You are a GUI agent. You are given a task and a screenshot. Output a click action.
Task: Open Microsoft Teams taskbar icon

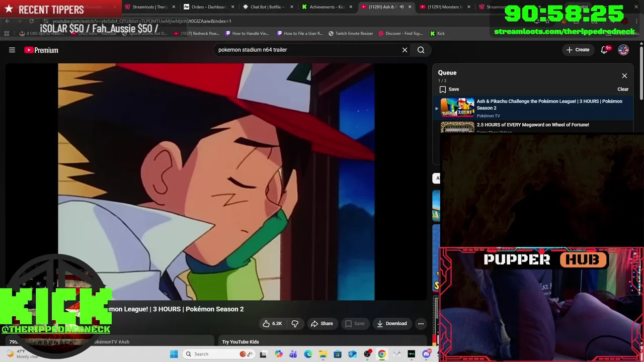coord(293,354)
